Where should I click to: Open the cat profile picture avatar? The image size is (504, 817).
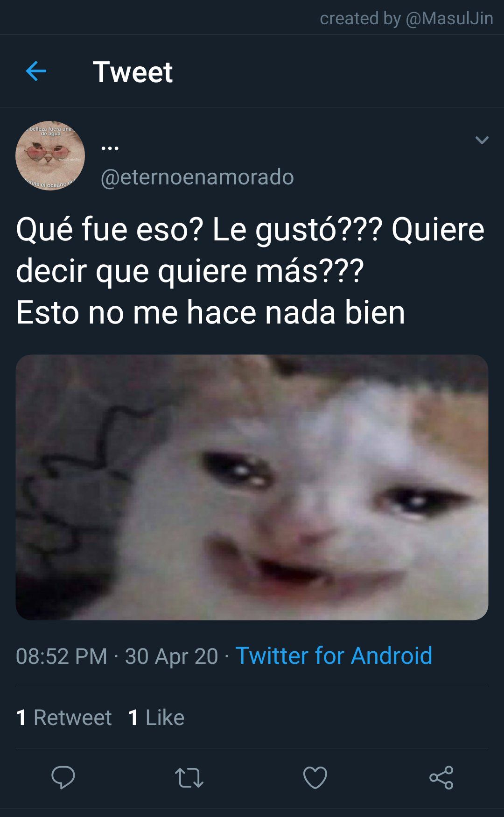[x=50, y=155]
